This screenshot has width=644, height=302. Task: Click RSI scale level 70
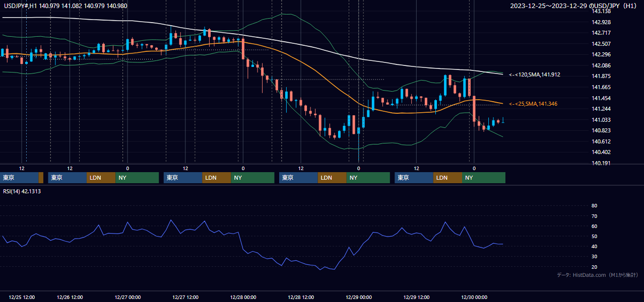coord(594,216)
